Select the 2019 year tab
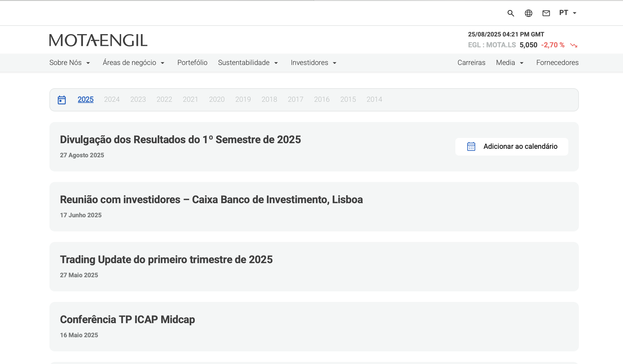623x364 pixels. point(243,99)
